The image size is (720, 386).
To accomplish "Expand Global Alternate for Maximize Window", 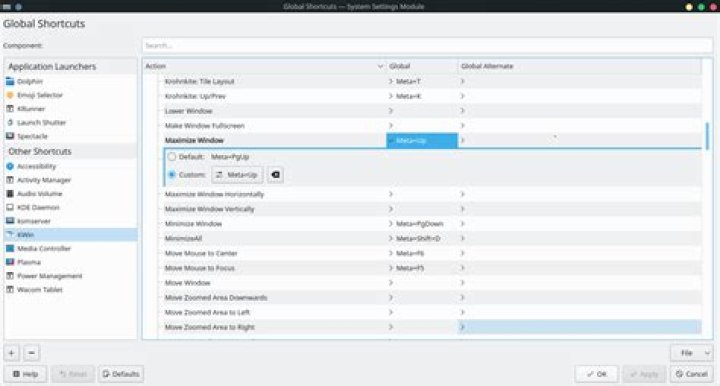I will (x=462, y=140).
